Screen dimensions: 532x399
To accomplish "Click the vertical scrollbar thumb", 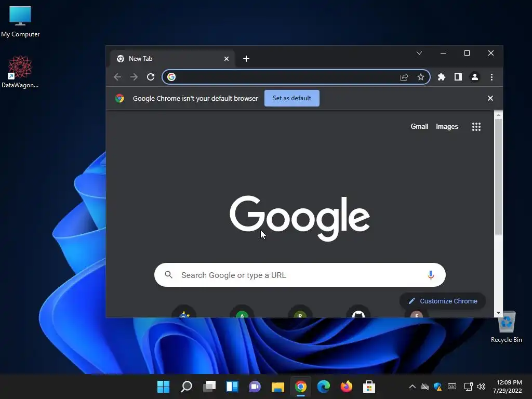I will coord(498,177).
